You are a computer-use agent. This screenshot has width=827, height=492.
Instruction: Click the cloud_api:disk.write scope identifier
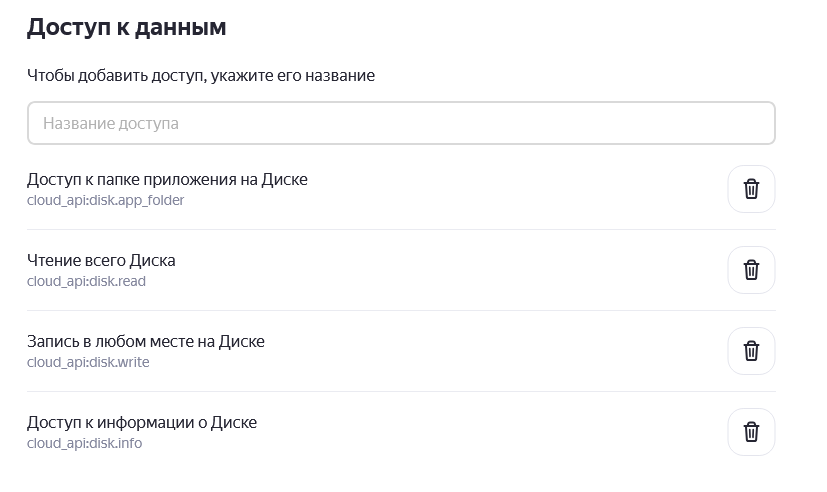pyautogui.click(x=88, y=362)
